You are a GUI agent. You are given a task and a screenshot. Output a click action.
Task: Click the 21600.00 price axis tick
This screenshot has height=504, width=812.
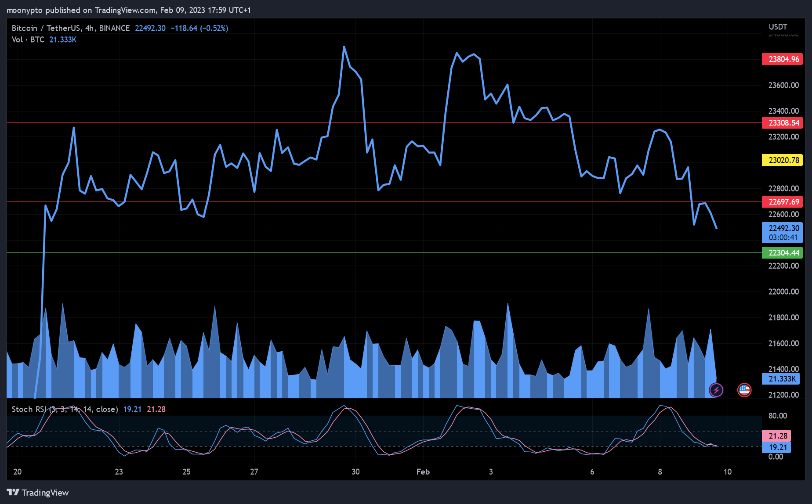point(783,343)
